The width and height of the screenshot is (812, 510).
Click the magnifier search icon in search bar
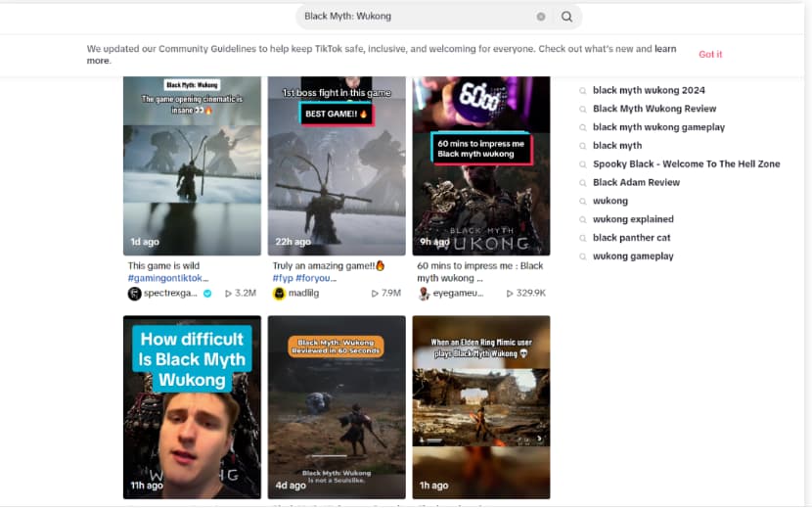point(567,17)
